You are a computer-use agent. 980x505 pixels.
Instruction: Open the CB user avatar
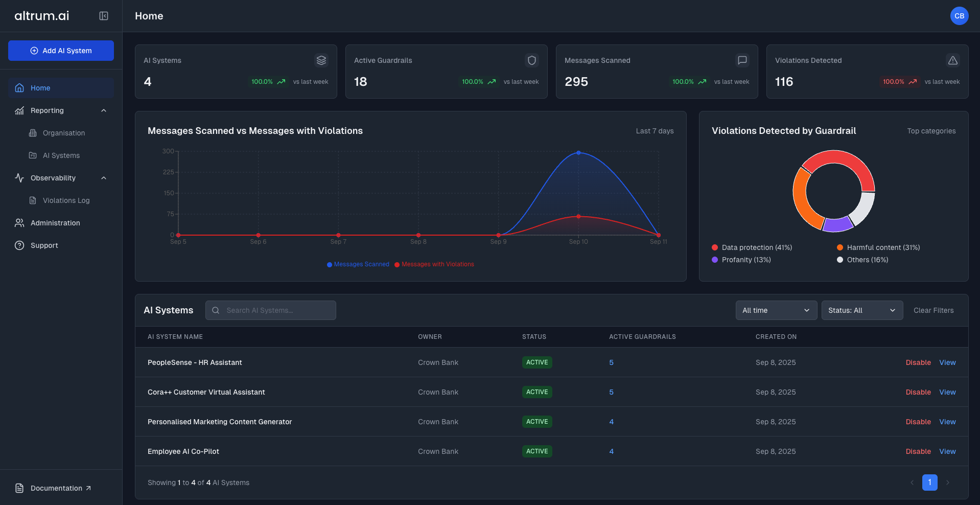click(959, 16)
